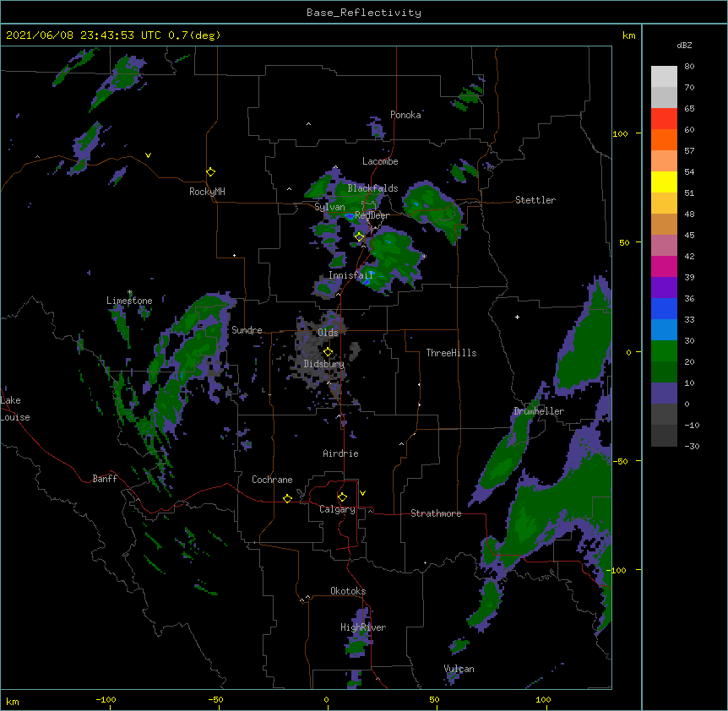Pick the red 65 dBZ legend swatch
This screenshot has height=711, width=728.
pos(664,118)
